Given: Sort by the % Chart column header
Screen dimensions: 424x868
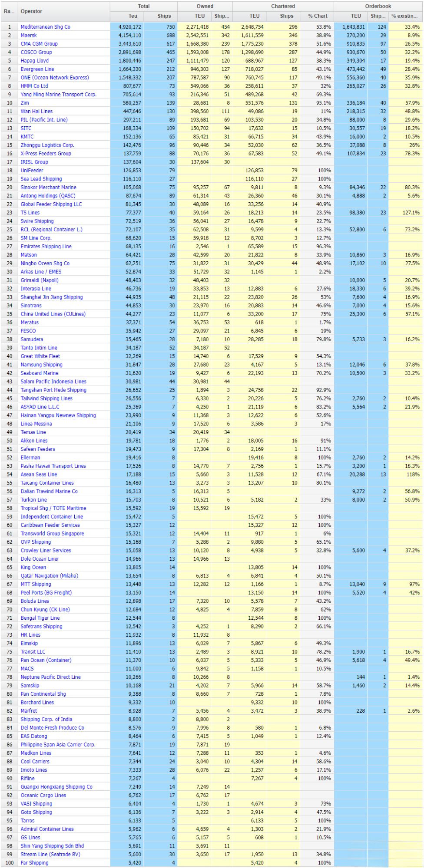Looking at the screenshot, I should [x=318, y=16].
